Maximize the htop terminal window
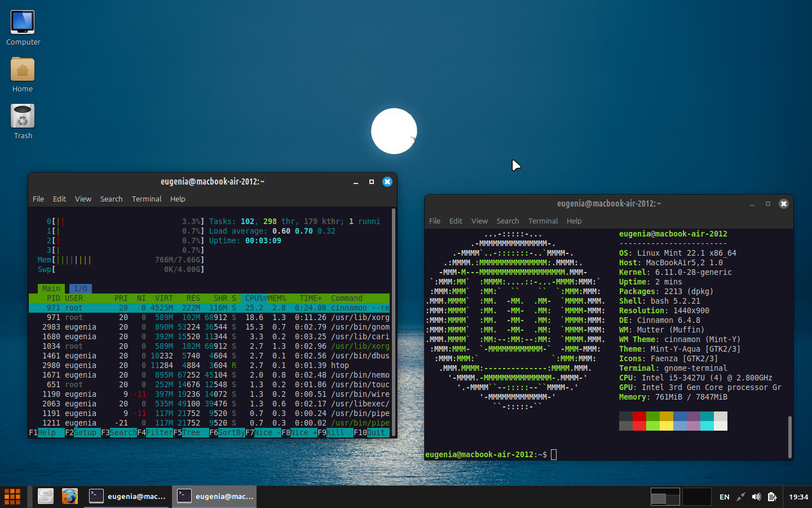This screenshot has width=812, height=508. (371, 182)
